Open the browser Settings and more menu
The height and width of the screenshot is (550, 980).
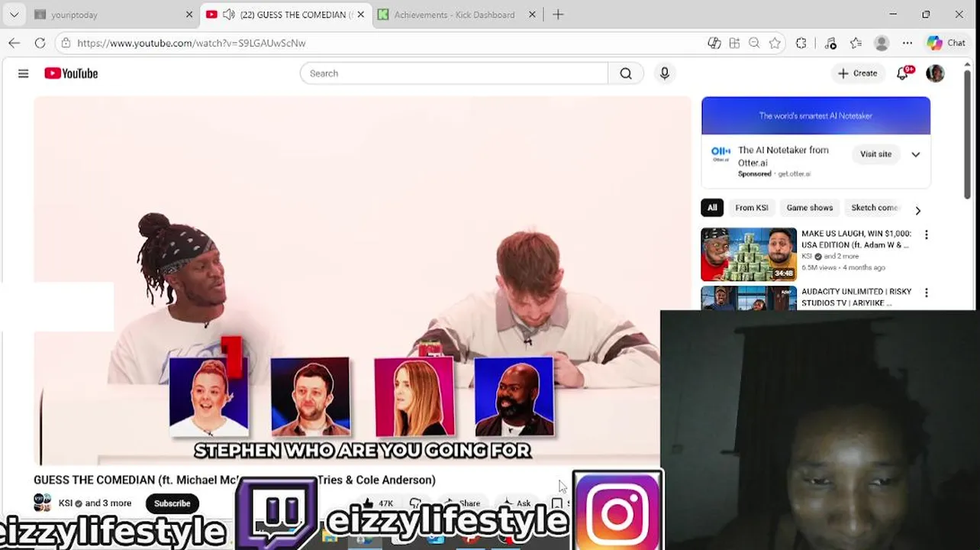click(x=907, y=43)
